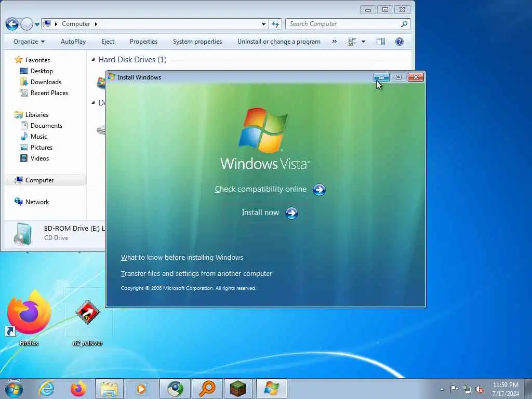Show additional toolbar commands chevron

click(x=335, y=42)
